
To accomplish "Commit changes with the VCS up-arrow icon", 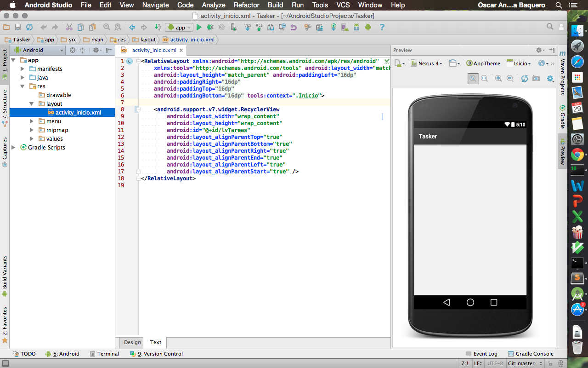I will (259, 28).
